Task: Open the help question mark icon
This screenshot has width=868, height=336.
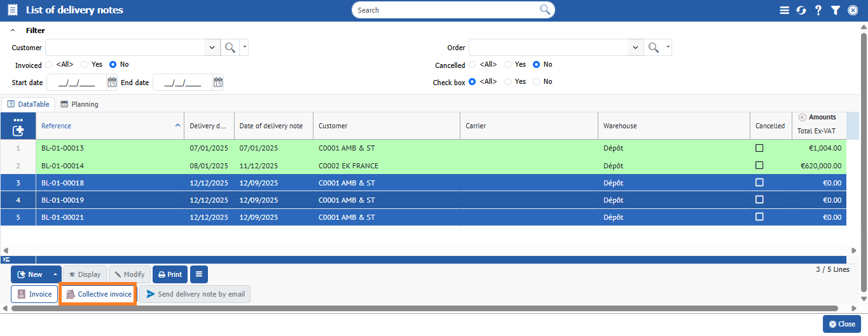Action: (x=818, y=10)
